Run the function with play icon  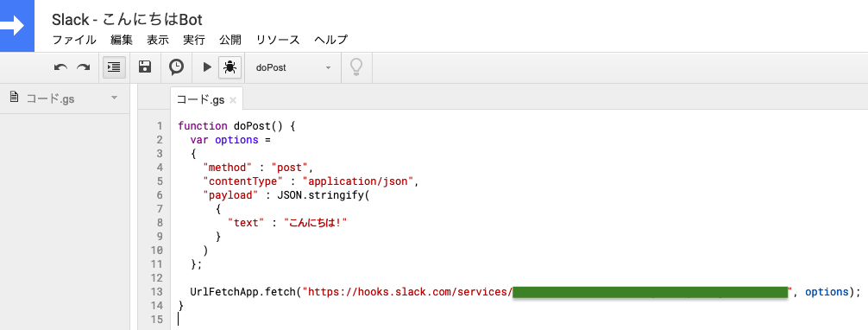pos(207,67)
